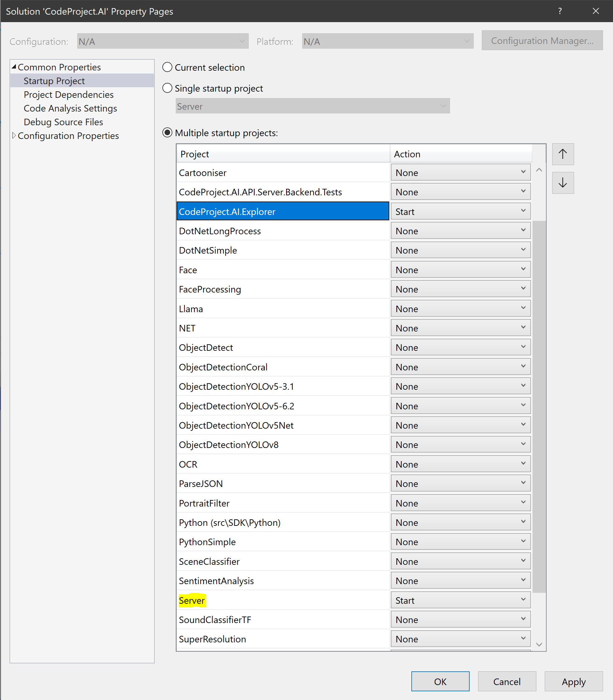Select the PythonSimple project row
Image resolution: width=613 pixels, height=700 pixels.
tap(283, 542)
